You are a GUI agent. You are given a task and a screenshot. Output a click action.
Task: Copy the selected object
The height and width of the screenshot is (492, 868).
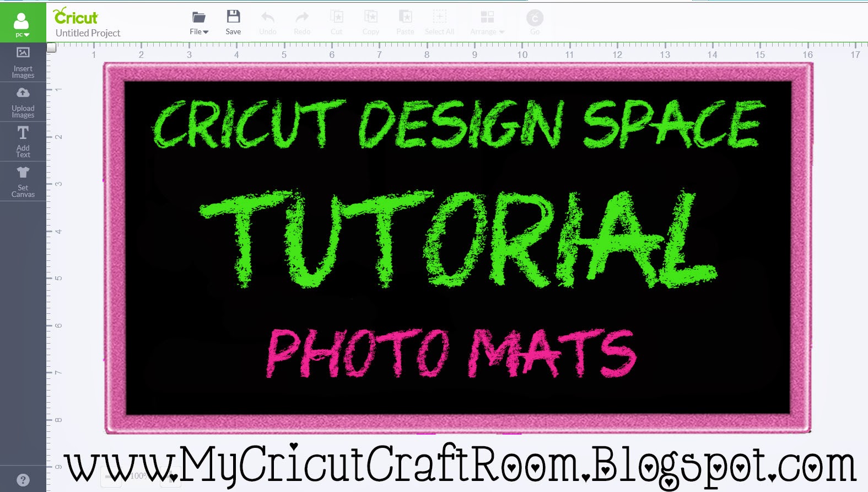point(371,23)
